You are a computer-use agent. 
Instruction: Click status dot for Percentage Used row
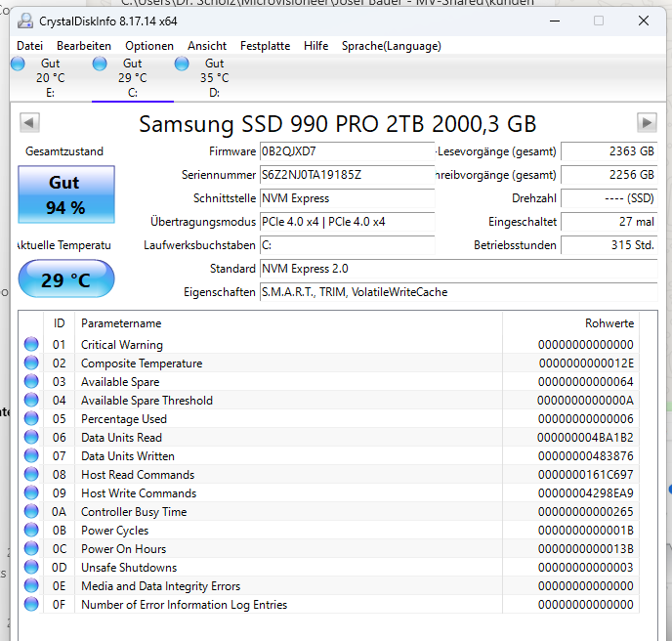click(31, 418)
